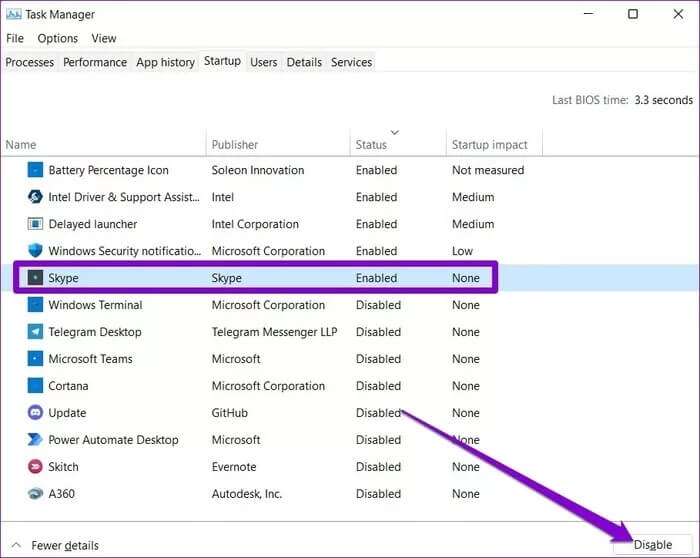Select the Delayed launcher name text
Viewport: 700px width, 558px height.
(x=93, y=224)
